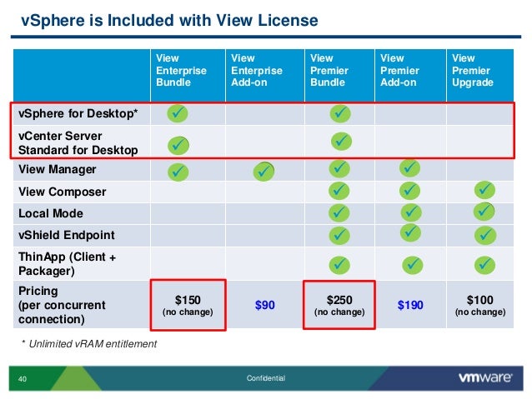Click View Composer checkmark under Premier Bundle
Viewport: 532px width, 399px height.
(339, 191)
